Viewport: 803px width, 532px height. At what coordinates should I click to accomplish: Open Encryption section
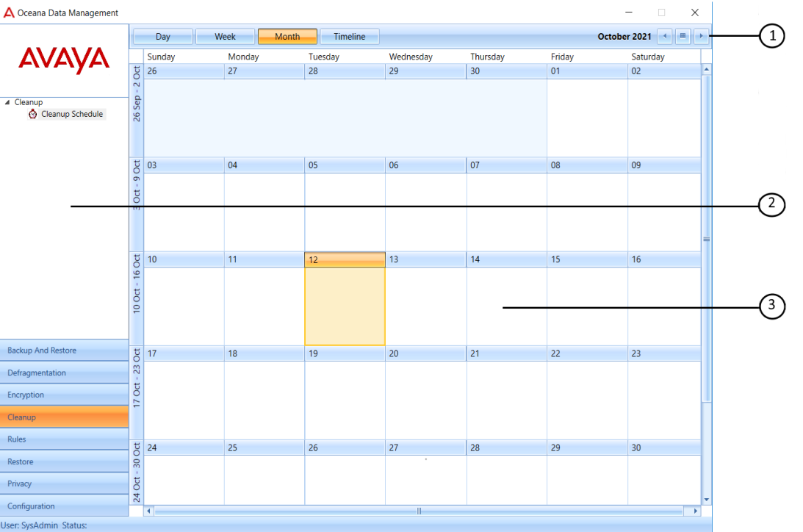point(64,395)
